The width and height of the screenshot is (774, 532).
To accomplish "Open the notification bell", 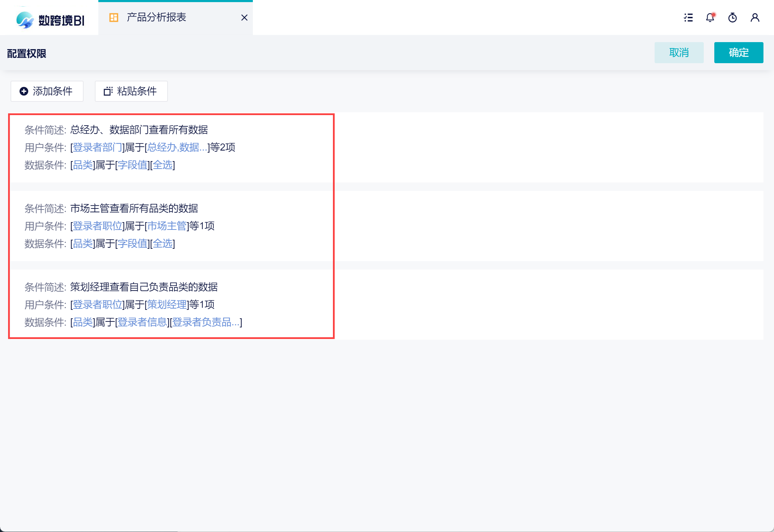I will coord(710,18).
